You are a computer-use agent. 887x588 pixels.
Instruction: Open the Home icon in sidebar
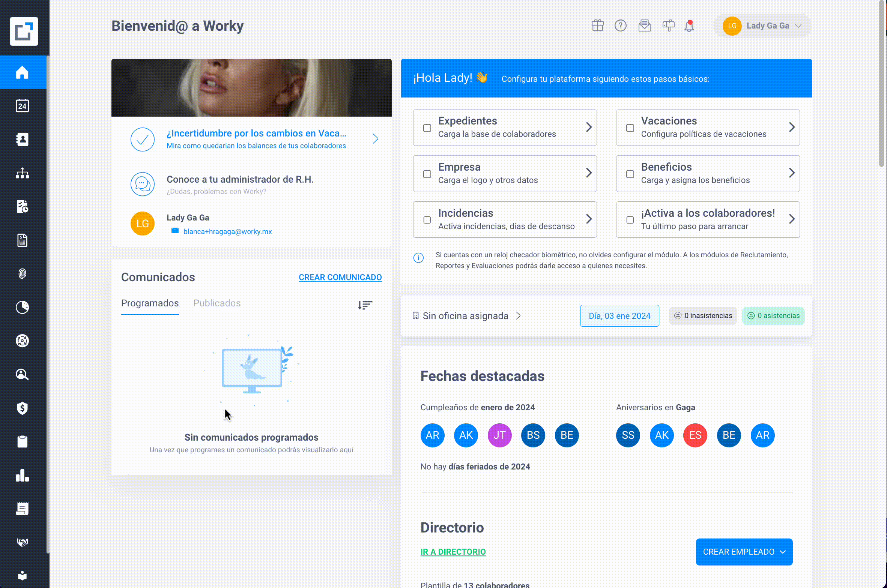click(23, 72)
